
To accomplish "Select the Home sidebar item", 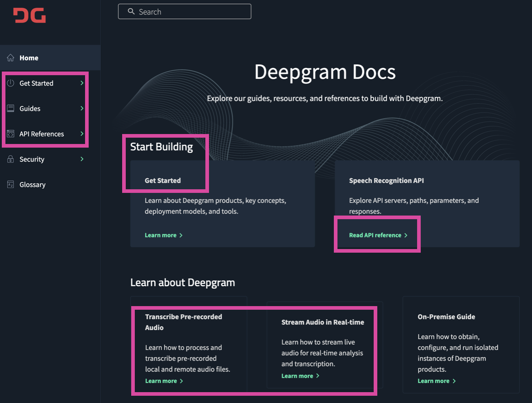I will [50, 58].
